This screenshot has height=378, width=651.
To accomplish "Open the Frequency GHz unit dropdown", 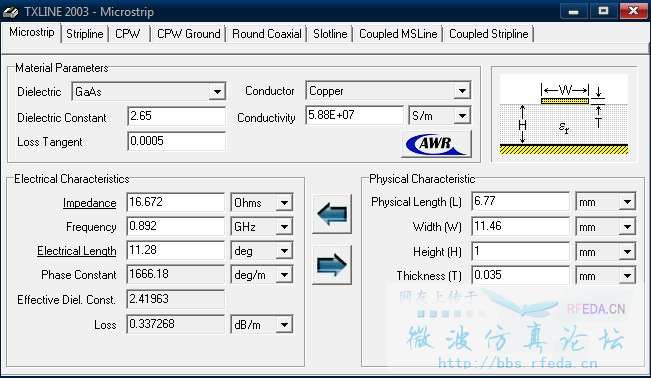I will (x=284, y=227).
